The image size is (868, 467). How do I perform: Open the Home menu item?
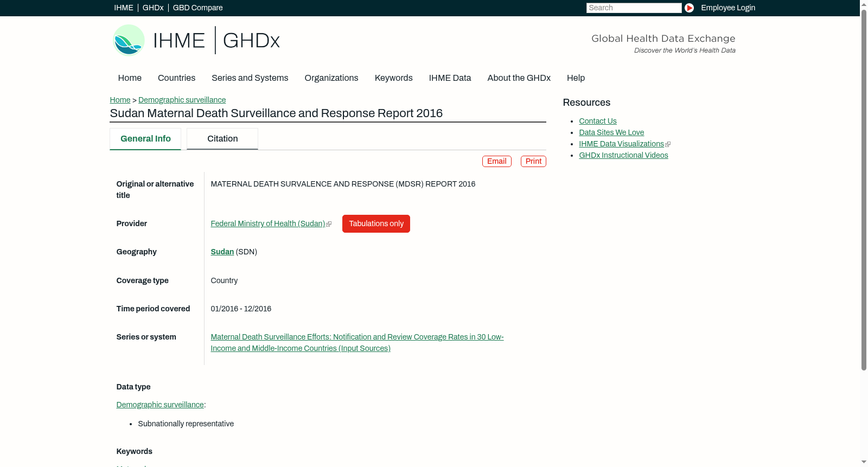pyautogui.click(x=130, y=78)
